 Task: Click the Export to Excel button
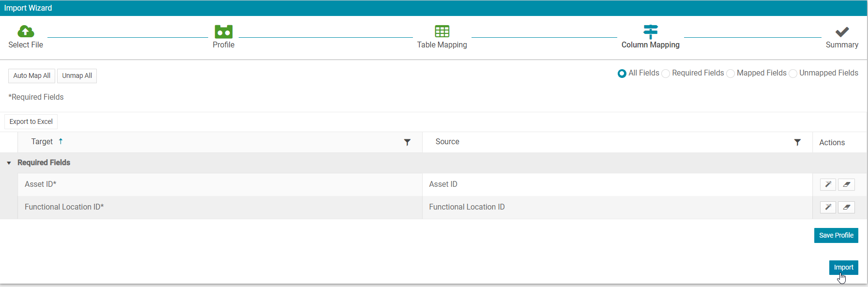[x=31, y=121]
